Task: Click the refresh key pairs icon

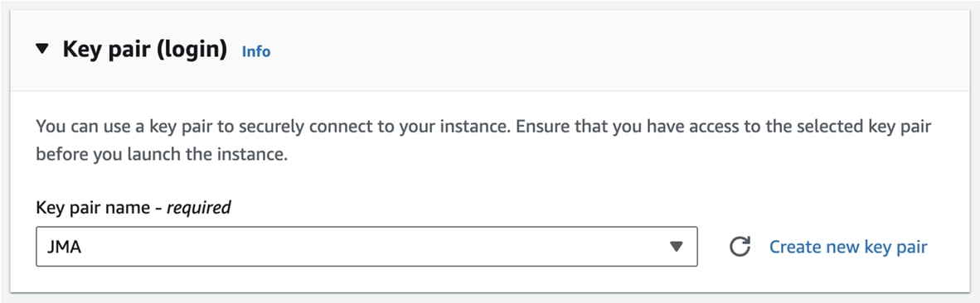Action: (x=740, y=247)
